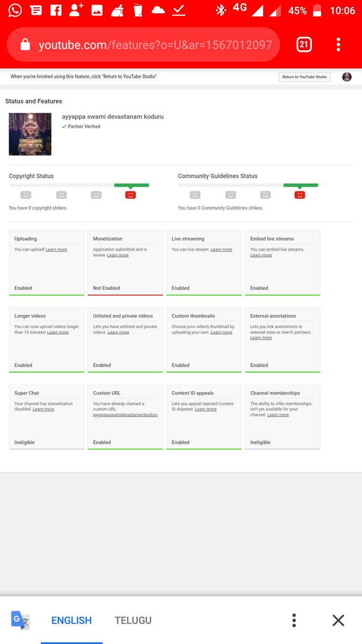Open Chrome's three-dot menu
362x644 pixels.
[338, 45]
